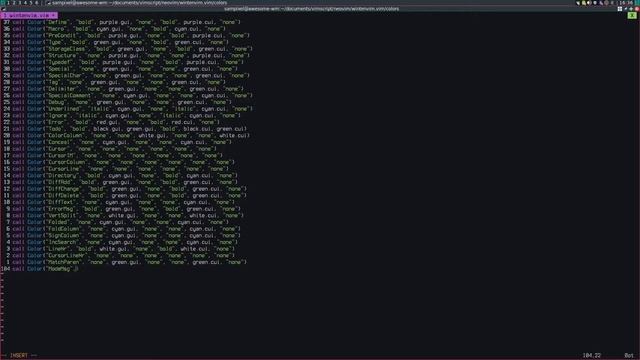This screenshot has height=360, width=640.
Task: Place cursor on the "DiffDelete" Color line
Action: coord(129,196)
